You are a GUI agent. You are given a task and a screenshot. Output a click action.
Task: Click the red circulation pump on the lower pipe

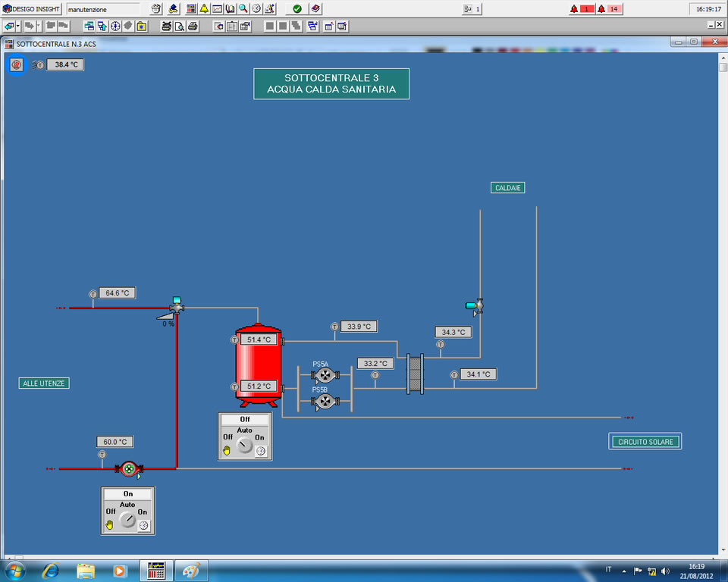coord(129,469)
